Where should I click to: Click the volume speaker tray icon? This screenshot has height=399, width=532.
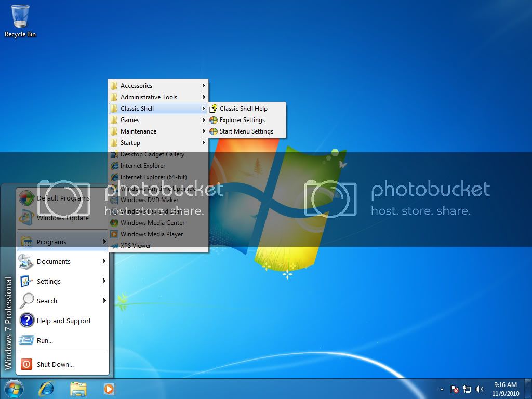coord(479,389)
